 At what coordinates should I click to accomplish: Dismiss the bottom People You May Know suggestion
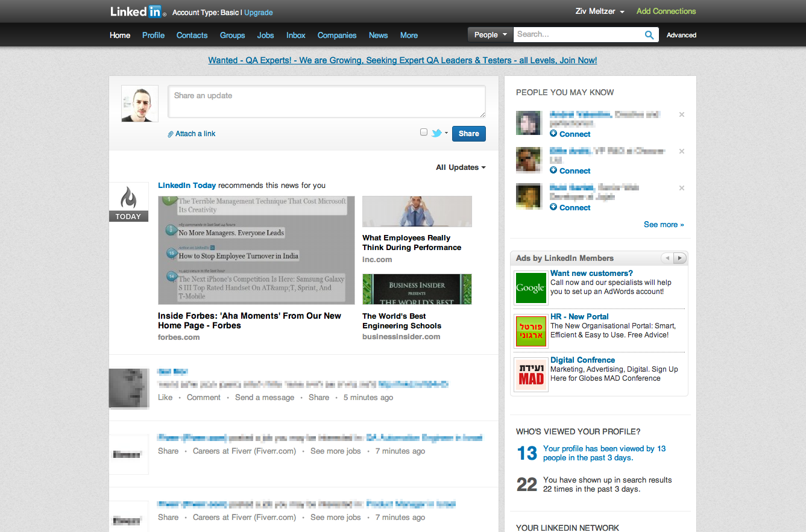682,188
